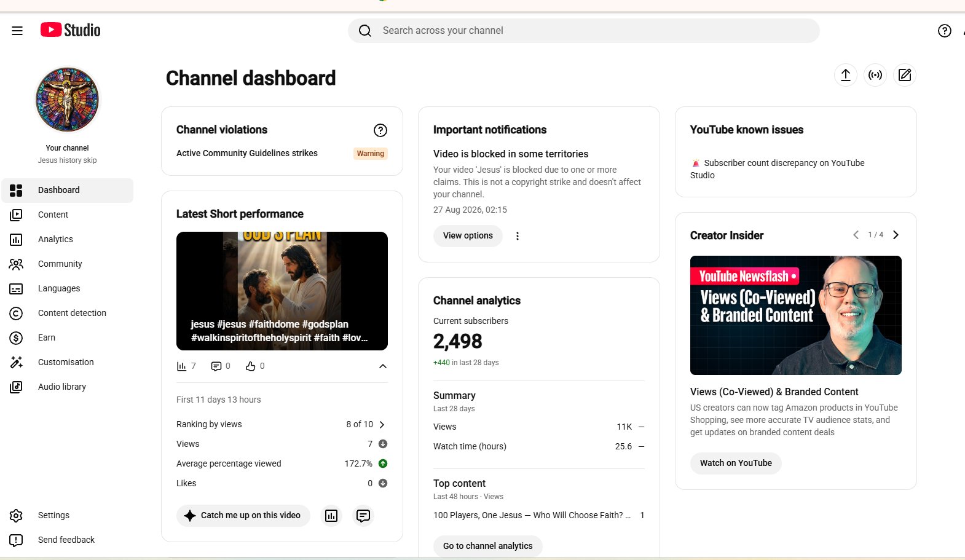The image size is (965, 560).
Task: Open Earn in the sidebar
Action: pos(68,338)
